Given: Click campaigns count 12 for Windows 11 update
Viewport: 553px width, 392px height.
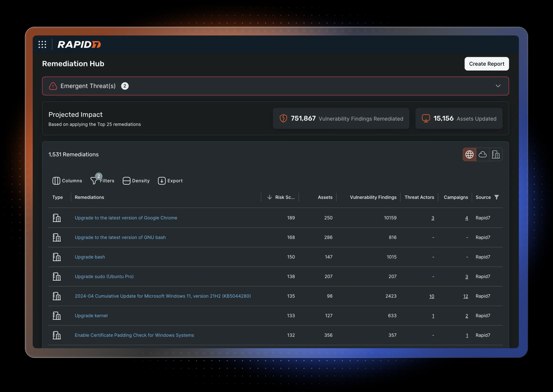Looking at the screenshot, I should [x=466, y=296].
